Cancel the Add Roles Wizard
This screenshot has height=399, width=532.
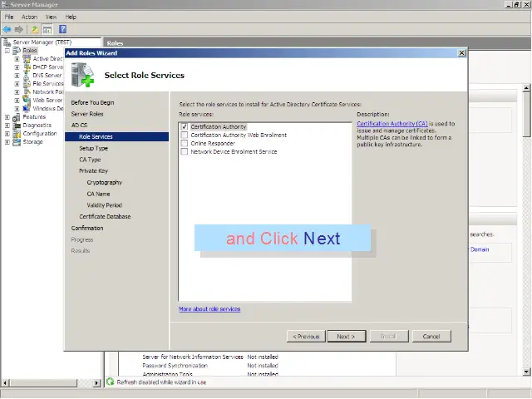click(x=431, y=336)
